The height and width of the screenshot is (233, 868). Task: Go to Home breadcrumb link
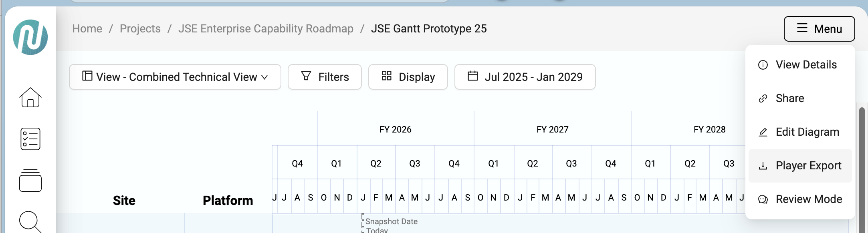point(87,29)
